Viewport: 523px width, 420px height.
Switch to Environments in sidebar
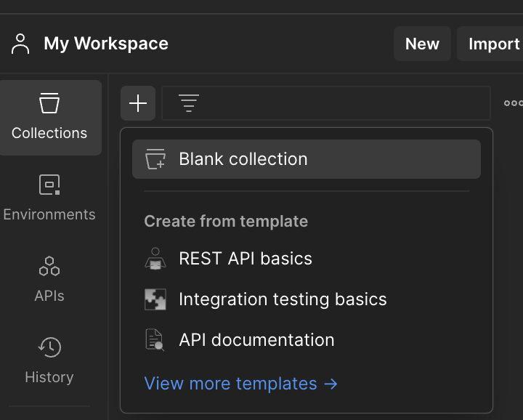49,198
